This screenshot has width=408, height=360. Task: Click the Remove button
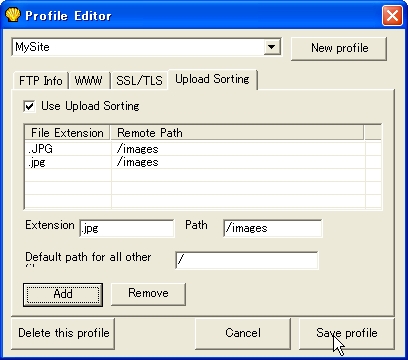coord(148,294)
